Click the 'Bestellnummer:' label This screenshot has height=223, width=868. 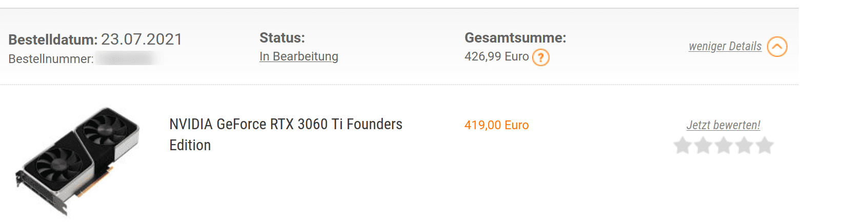(x=51, y=59)
